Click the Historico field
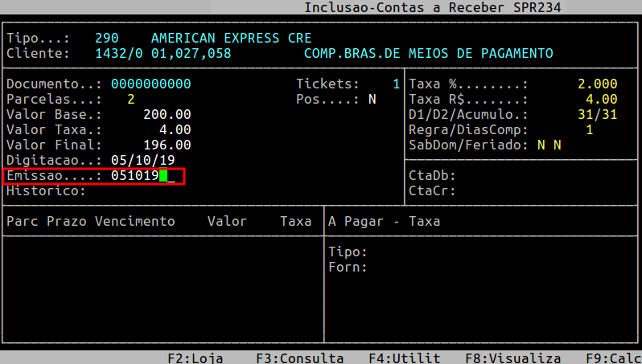The height and width of the screenshot is (364, 642). pyautogui.click(x=201, y=191)
